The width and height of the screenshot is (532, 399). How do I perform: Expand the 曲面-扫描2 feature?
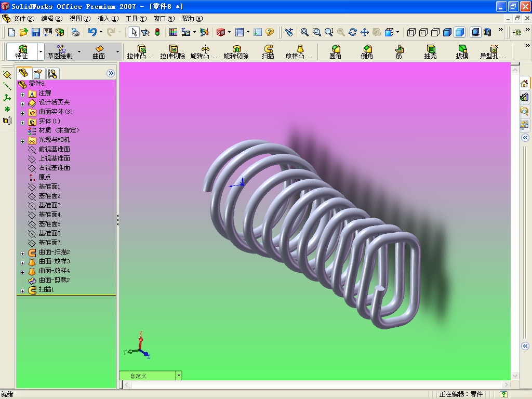22,254
